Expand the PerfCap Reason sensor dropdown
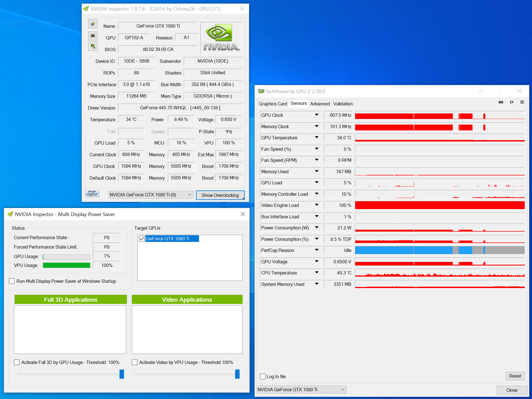Screen dimensions: 532x399 pos(317,250)
